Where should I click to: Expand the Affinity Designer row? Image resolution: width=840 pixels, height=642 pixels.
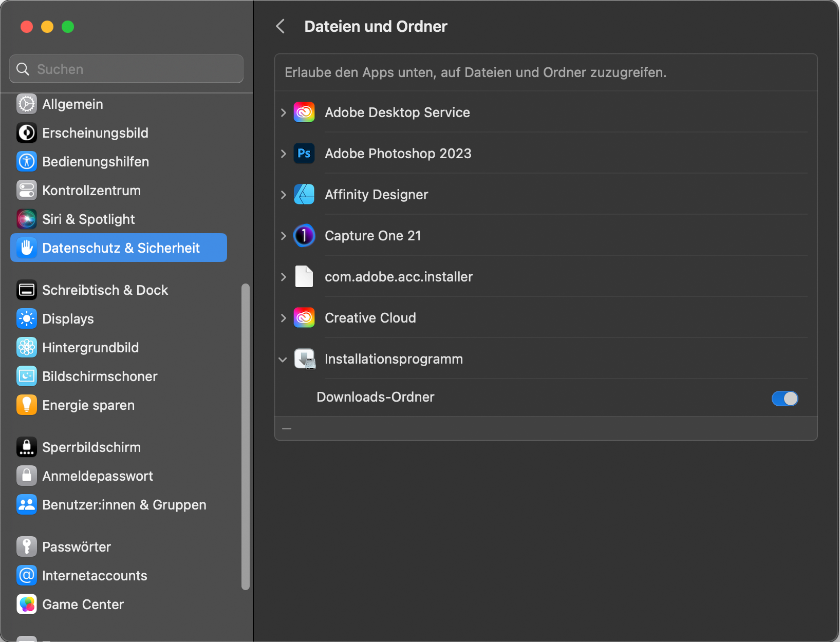click(283, 195)
